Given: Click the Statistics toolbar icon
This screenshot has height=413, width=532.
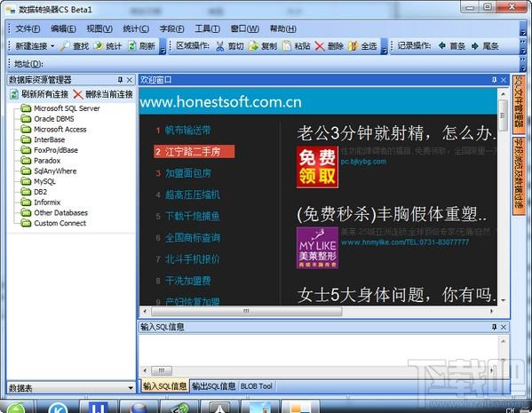Looking at the screenshot, I should tap(99, 46).
